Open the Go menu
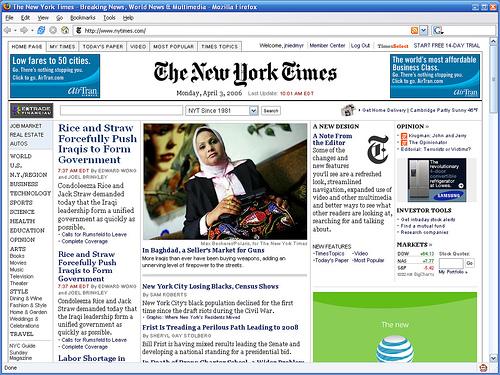500x375 pixels. pos(59,18)
